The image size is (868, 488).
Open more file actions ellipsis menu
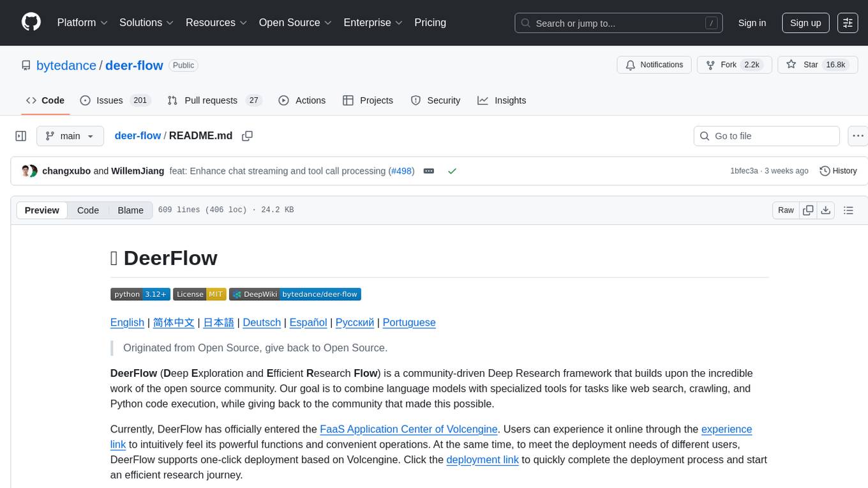pyautogui.click(x=858, y=136)
